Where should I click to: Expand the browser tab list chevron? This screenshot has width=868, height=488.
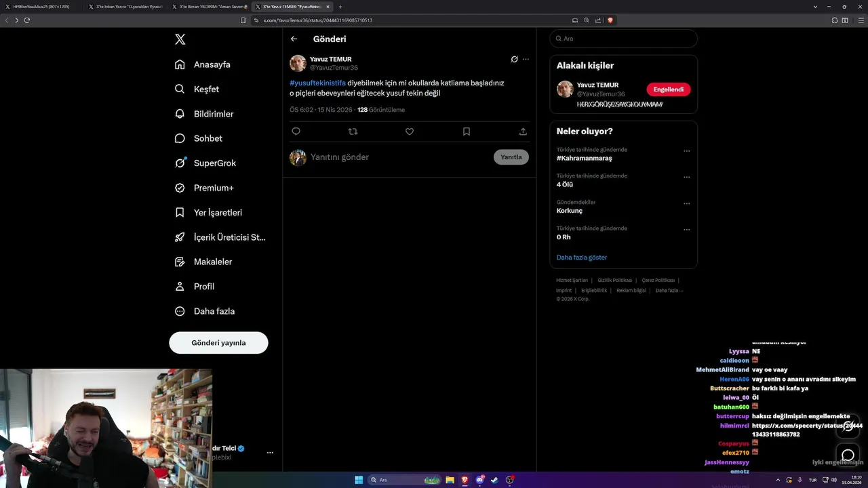pos(815,7)
